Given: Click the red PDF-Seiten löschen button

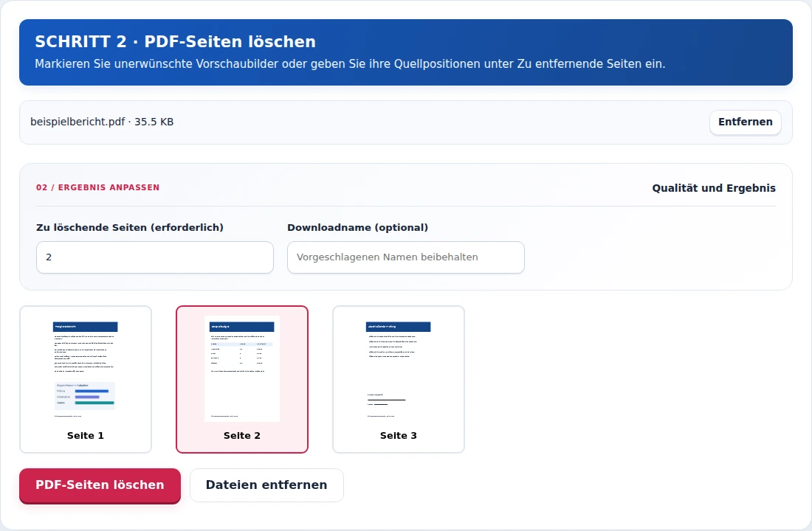Looking at the screenshot, I should coord(100,485).
